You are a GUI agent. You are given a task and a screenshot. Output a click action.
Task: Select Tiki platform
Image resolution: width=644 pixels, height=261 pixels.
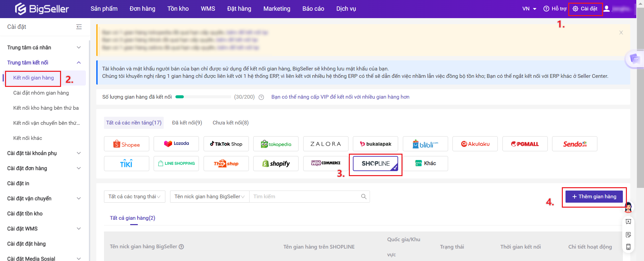tap(126, 164)
